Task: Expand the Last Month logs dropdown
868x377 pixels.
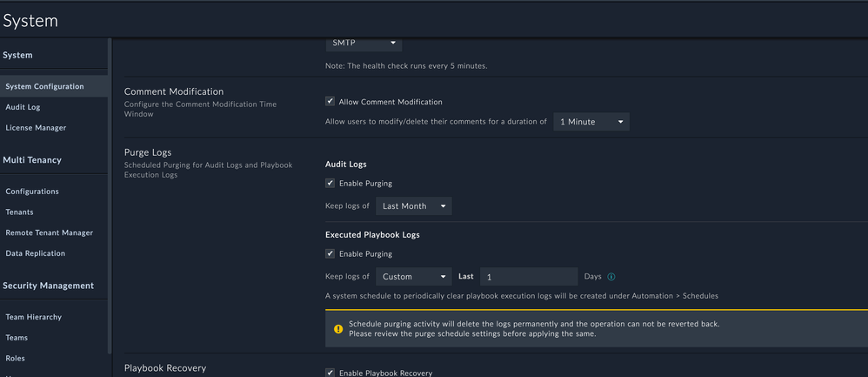Action: point(413,206)
